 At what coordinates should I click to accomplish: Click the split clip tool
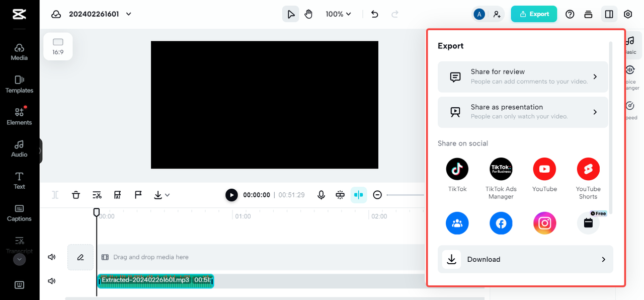55,195
